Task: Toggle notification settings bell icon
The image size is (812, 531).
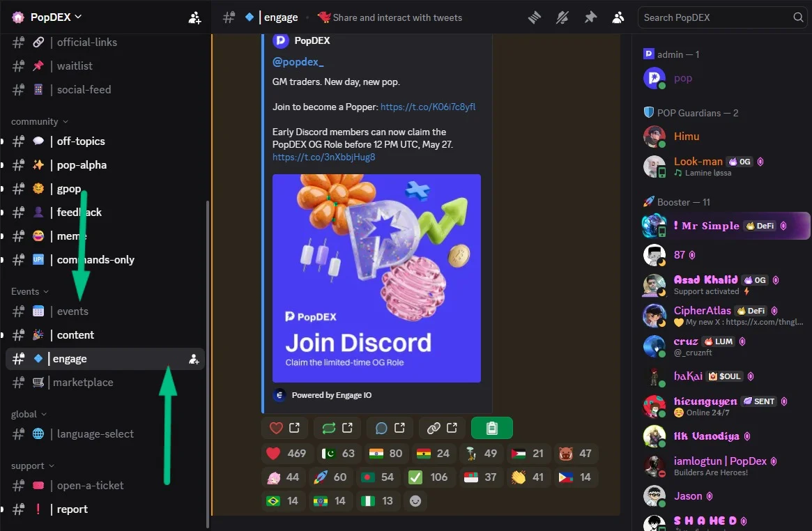Action: 562,17
